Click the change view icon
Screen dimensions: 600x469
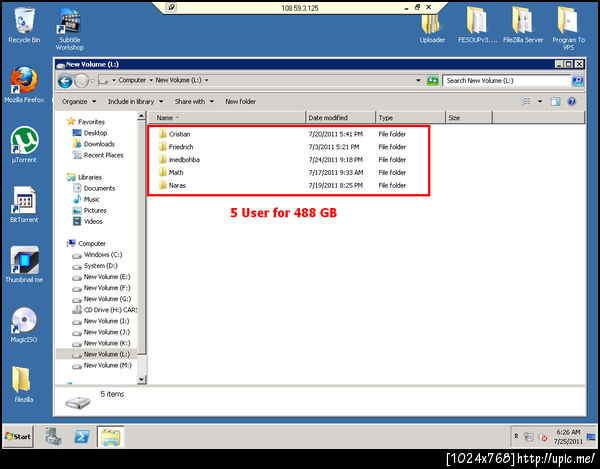[x=526, y=101]
